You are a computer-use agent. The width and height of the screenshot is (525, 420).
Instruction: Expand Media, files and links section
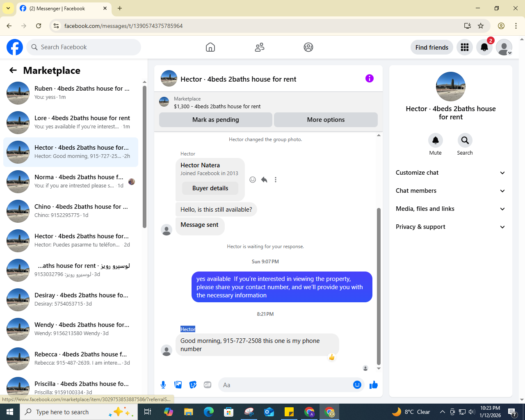450,209
